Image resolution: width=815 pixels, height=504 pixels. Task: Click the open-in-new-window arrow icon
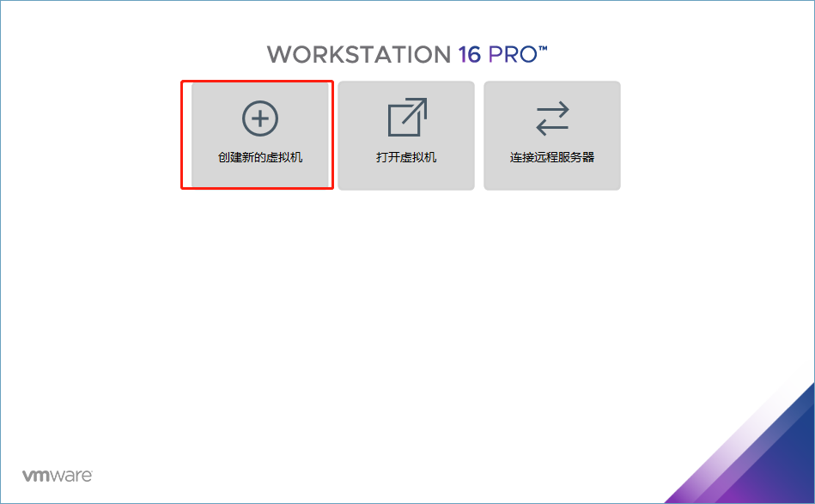coord(407,117)
